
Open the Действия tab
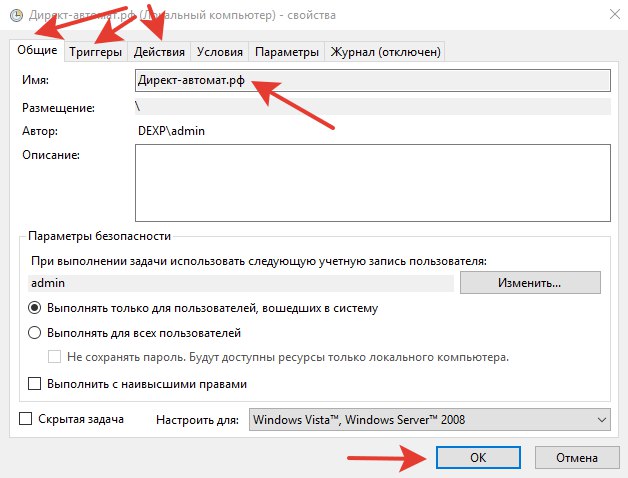[x=158, y=52]
